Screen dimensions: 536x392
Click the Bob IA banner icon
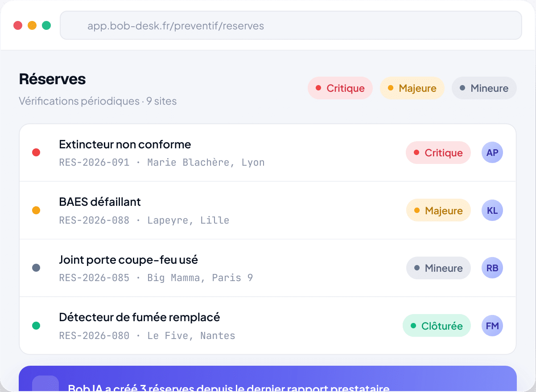45,384
